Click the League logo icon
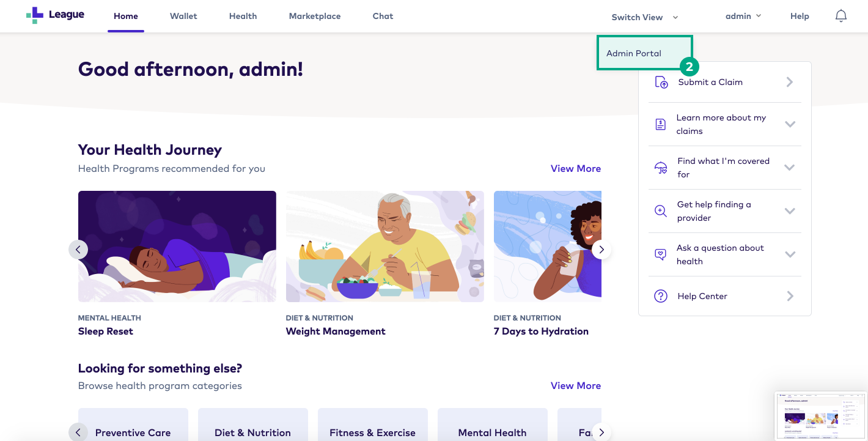Image resolution: width=868 pixels, height=441 pixels. pos(35,15)
